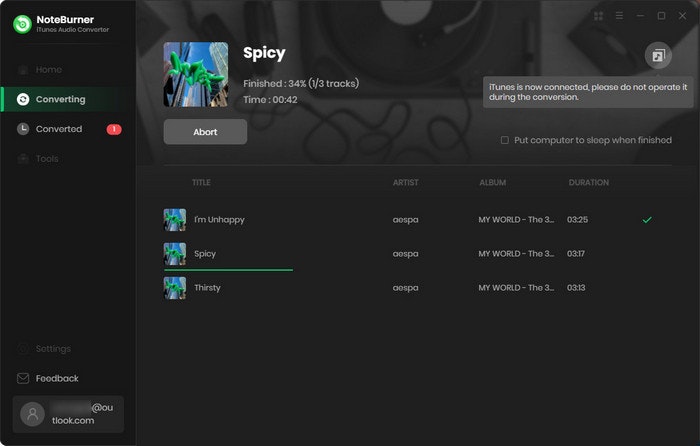Click aespa artist in Spicy row

coord(406,254)
